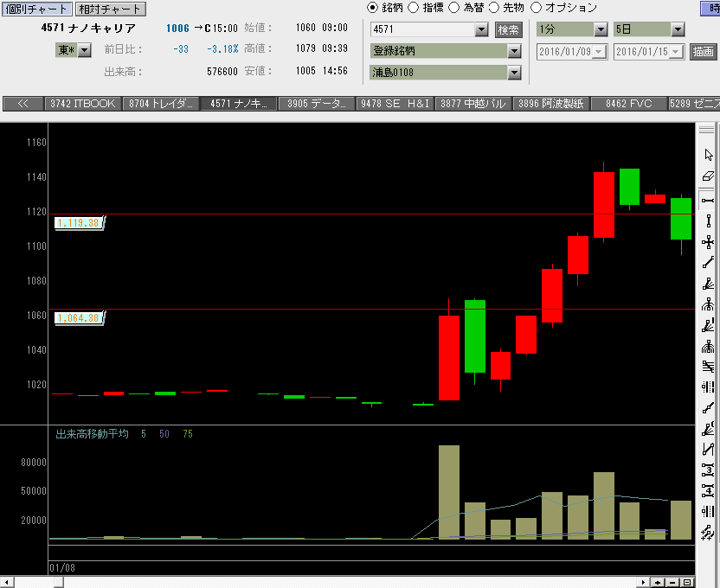Select the retracement lines tool
This screenshot has width=720, height=588.
[x=708, y=367]
